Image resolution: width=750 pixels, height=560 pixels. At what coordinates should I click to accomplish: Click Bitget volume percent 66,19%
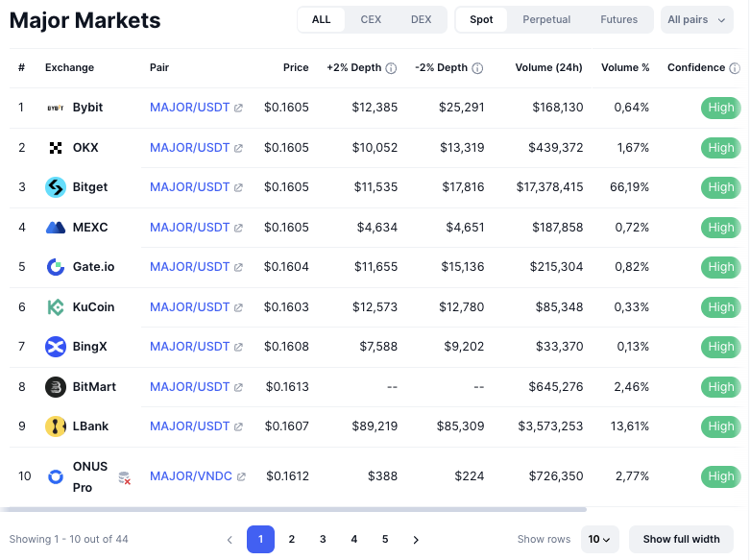point(629,187)
